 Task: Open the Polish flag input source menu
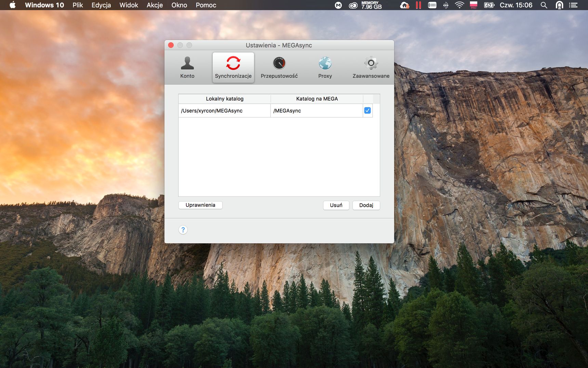(x=473, y=5)
